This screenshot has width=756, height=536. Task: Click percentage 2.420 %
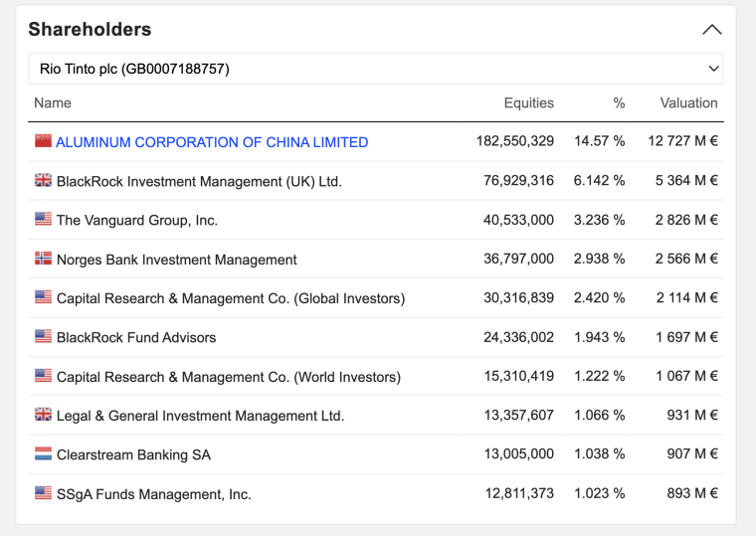pyautogui.click(x=599, y=298)
